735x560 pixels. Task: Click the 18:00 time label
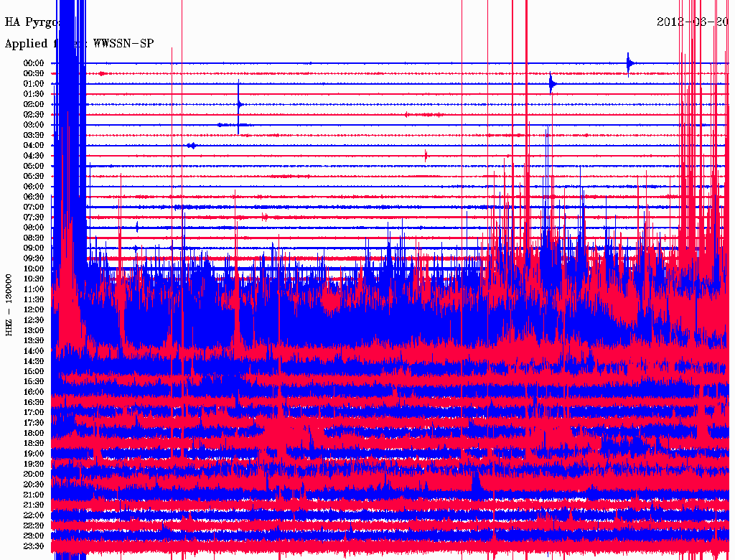pyautogui.click(x=34, y=434)
